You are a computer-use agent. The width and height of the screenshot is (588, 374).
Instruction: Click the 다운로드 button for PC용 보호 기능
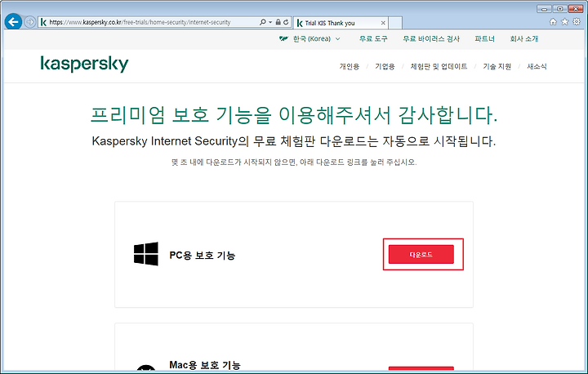pos(421,254)
